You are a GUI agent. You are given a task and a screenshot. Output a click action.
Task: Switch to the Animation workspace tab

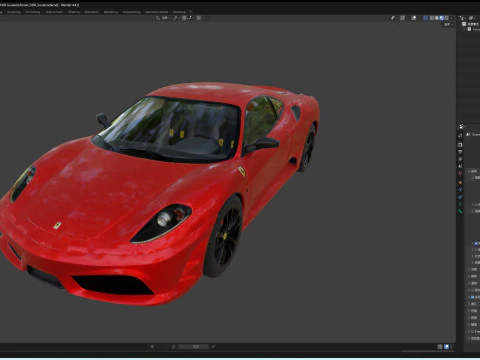pyautogui.click(x=92, y=12)
